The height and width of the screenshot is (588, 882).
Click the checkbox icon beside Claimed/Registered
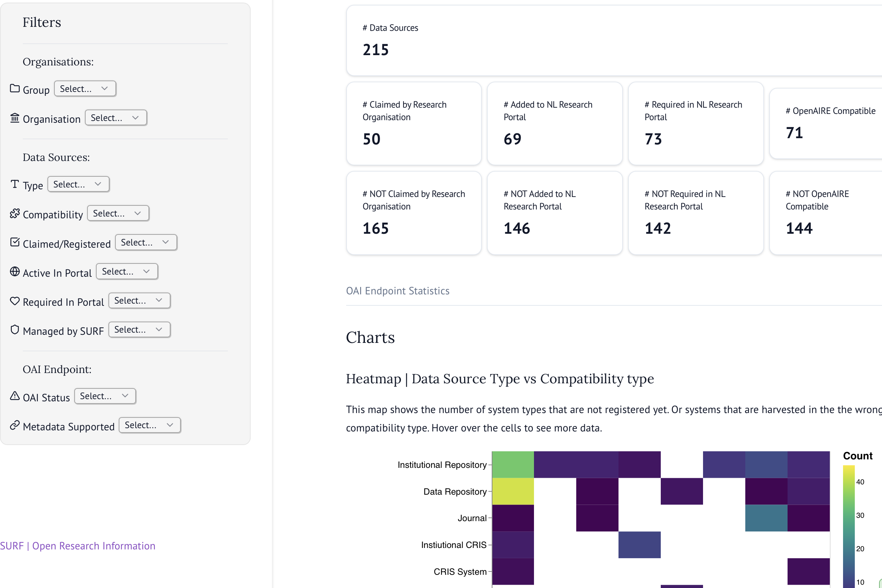(14, 242)
